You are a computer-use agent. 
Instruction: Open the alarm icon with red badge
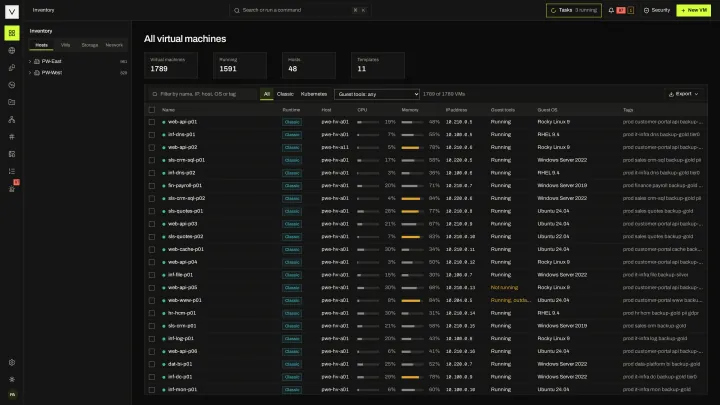[x=12, y=188]
